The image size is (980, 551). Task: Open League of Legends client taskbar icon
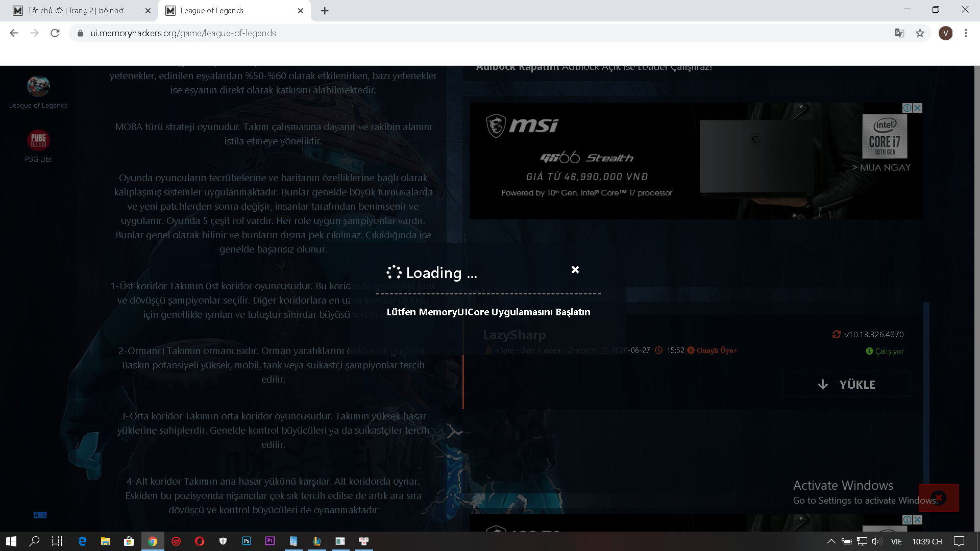click(x=317, y=541)
